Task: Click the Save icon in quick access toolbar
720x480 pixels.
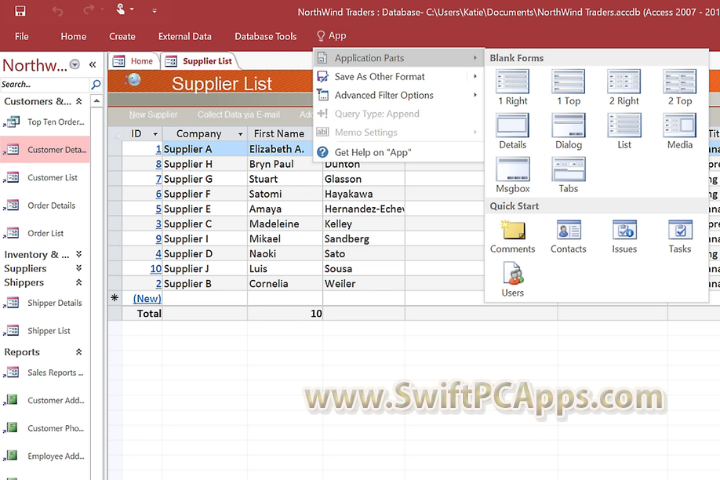Action: (x=20, y=11)
